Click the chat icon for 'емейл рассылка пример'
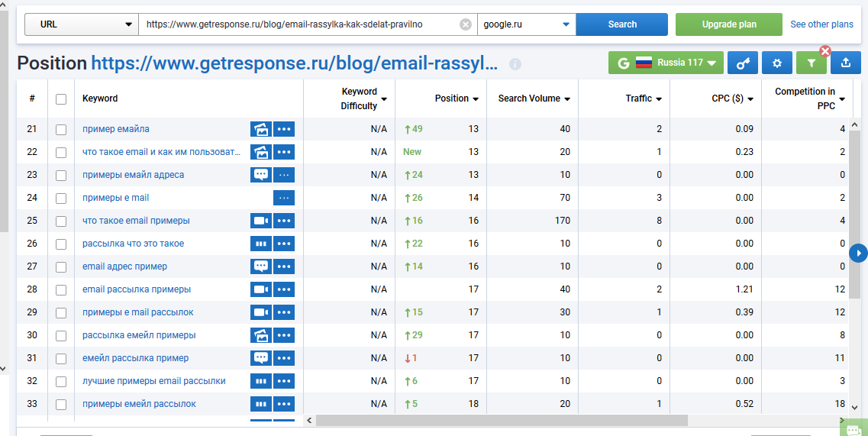Viewport: 868px width, 436px height. [x=261, y=358]
